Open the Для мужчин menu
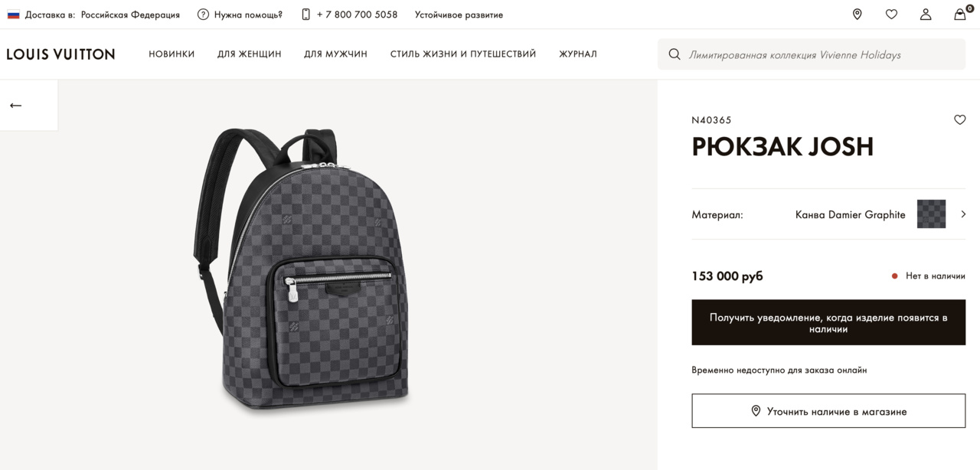 [x=335, y=54]
